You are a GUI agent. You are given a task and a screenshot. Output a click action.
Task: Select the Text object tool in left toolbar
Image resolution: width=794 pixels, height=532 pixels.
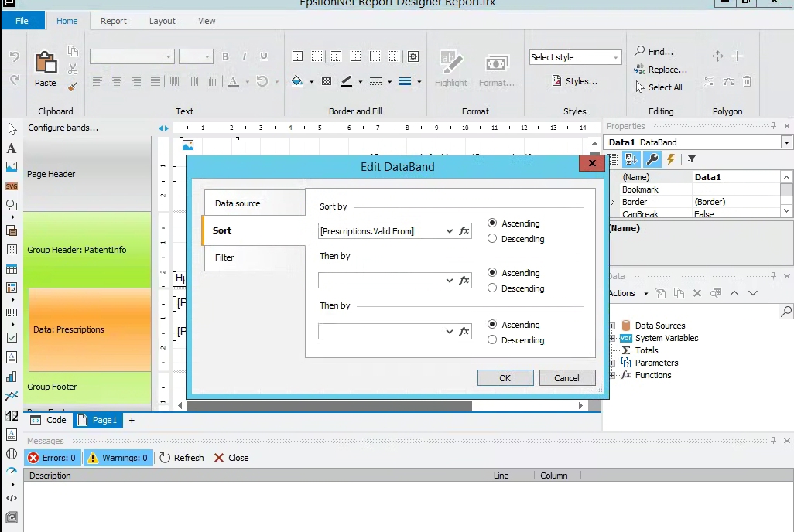coord(12,148)
